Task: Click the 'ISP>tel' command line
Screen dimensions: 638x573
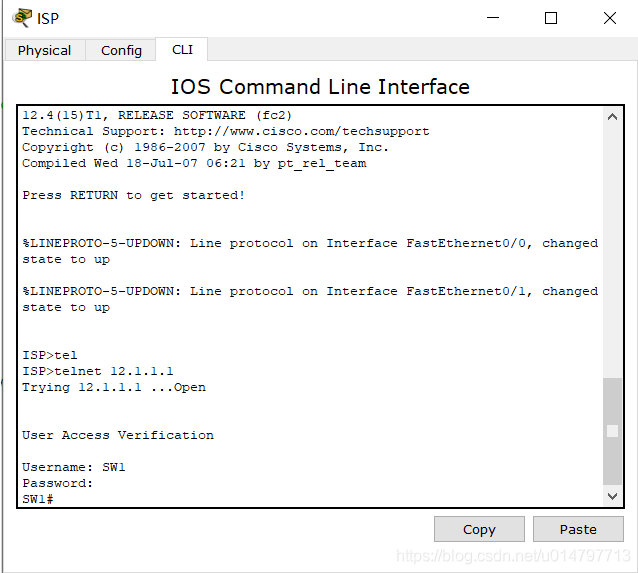Action: pyautogui.click(x=50, y=355)
